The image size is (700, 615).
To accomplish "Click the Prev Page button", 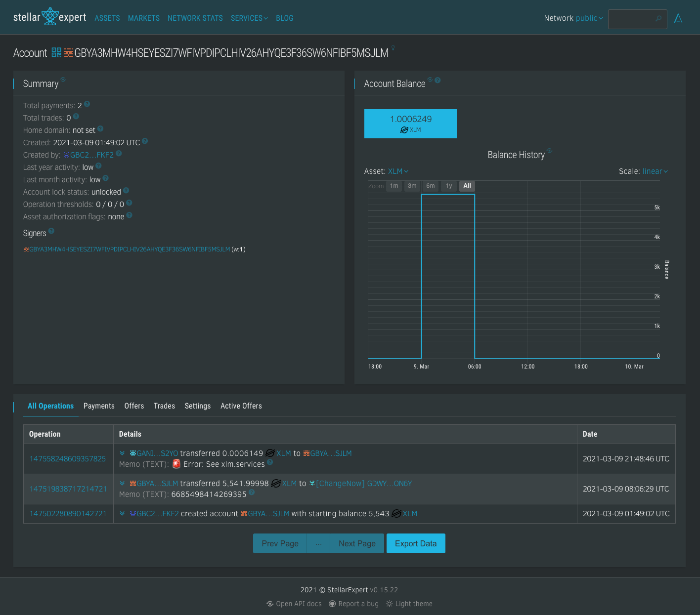I will (280, 543).
